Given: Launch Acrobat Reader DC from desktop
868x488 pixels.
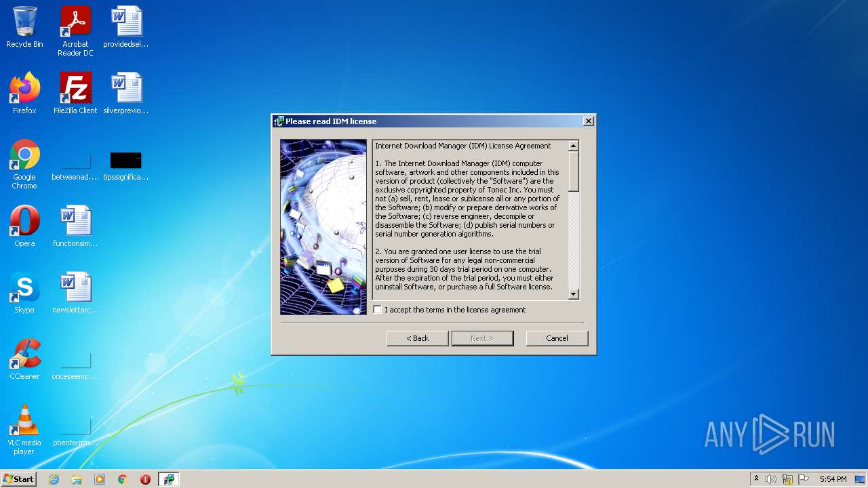Looking at the screenshot, I should click(75, 31).
